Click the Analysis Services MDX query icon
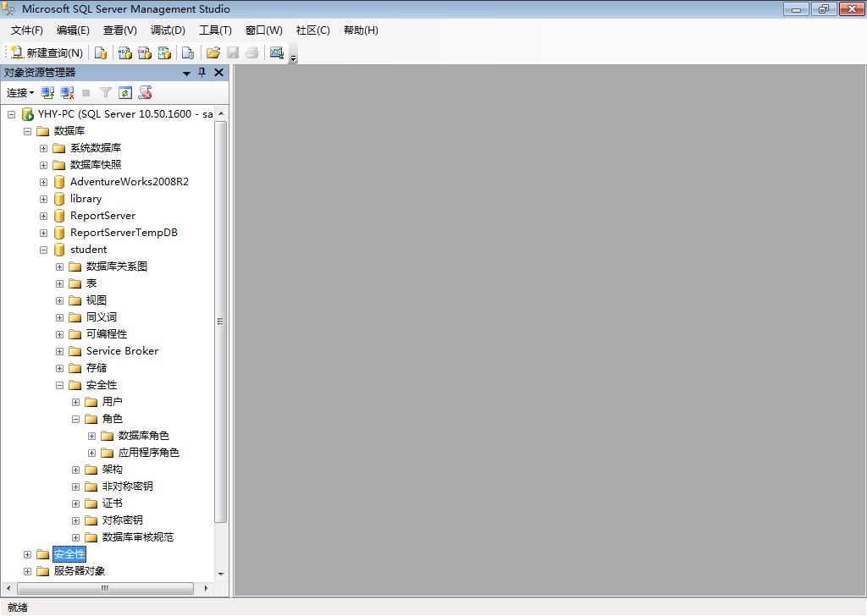Viewport: 867px width, 616px height. coord(125,52)
